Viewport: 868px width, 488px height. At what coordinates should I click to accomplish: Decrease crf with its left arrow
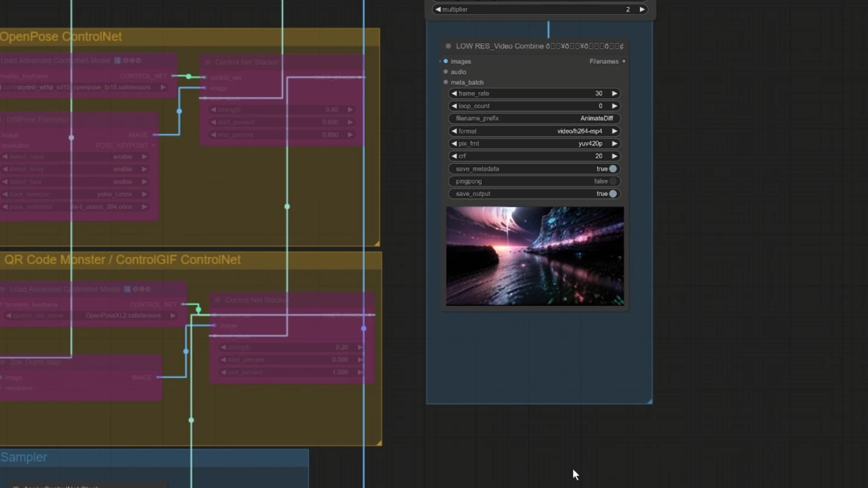(454, 156)
